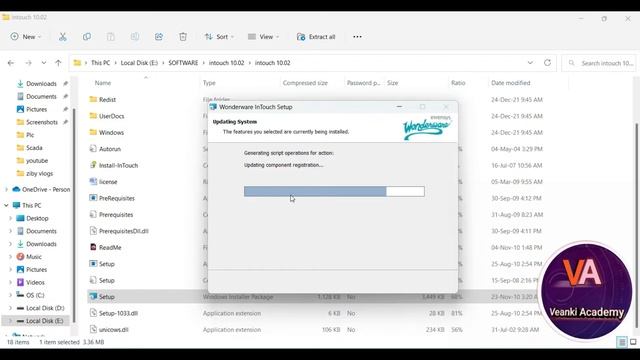Select unicows.dll file
Screen dimensions: 640x360
coord(113,329)
